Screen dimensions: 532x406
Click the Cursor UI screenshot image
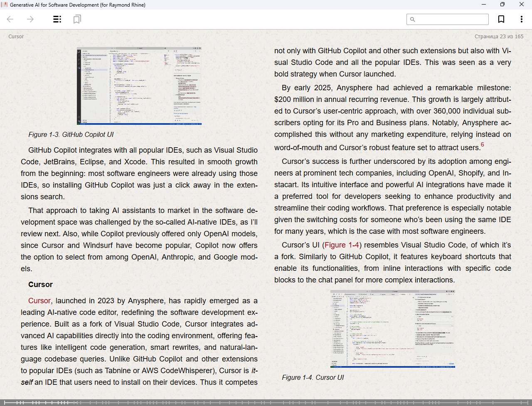click(x=393, y=329)
